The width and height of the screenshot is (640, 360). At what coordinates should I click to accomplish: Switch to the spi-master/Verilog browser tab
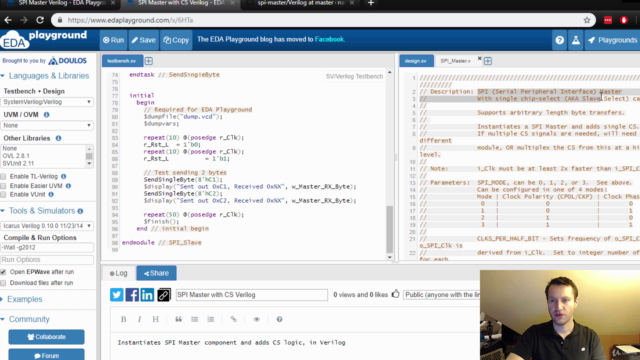point(300,3)
